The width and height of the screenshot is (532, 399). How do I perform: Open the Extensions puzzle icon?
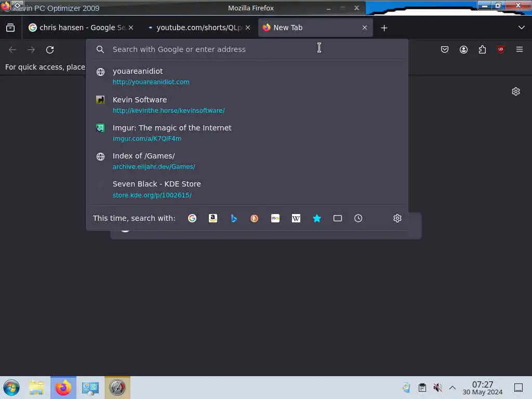pyautogui.click(x=482, y=49)
